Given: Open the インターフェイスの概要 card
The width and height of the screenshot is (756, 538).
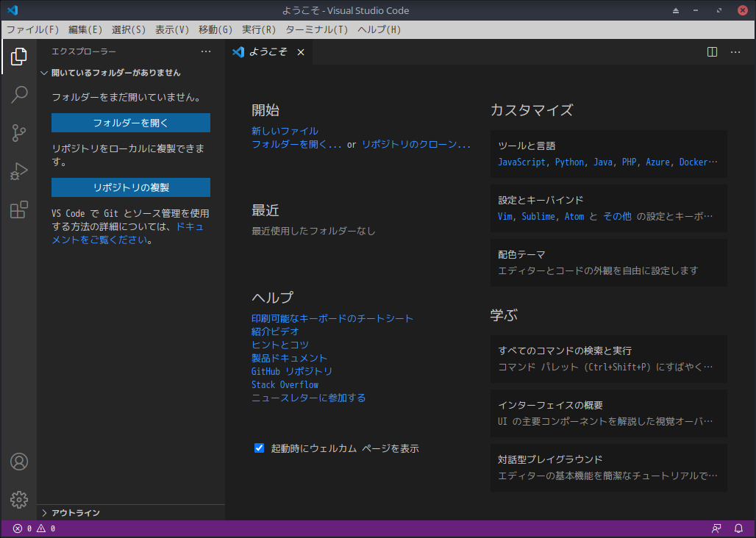Looking at the screenshot, I should click(x=608, y=413).
